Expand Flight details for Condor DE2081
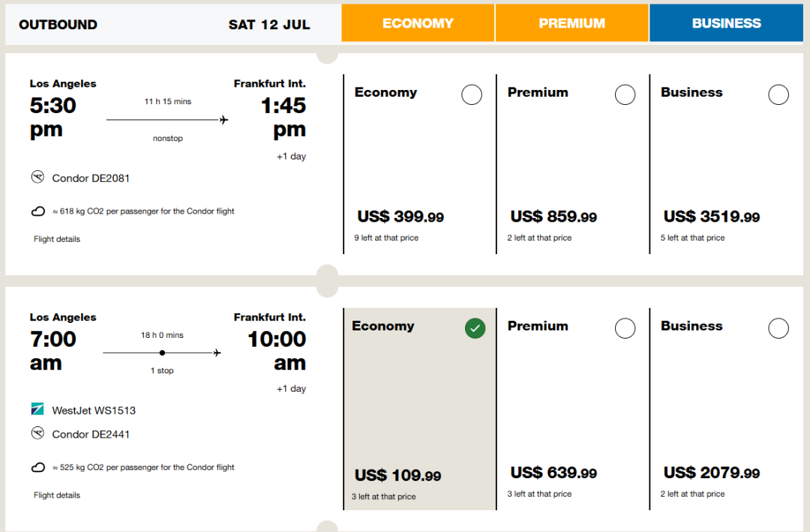The height and width of the screenshot is (532, 810). (57, 239)
